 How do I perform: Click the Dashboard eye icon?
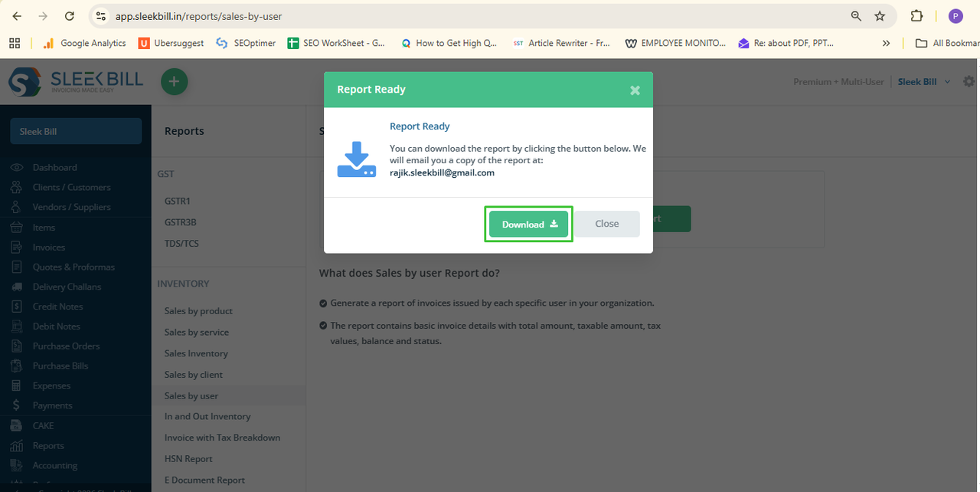pyautogui.click(x=17, y=167)
